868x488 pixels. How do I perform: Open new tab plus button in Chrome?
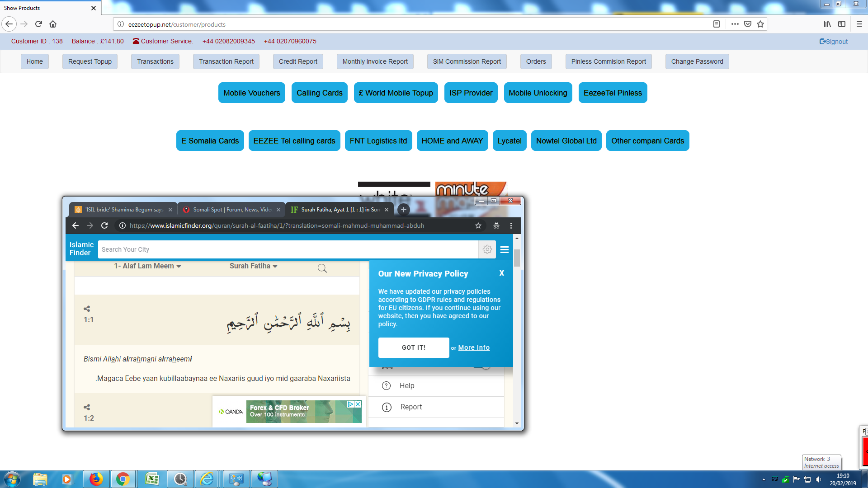(404, 210)
